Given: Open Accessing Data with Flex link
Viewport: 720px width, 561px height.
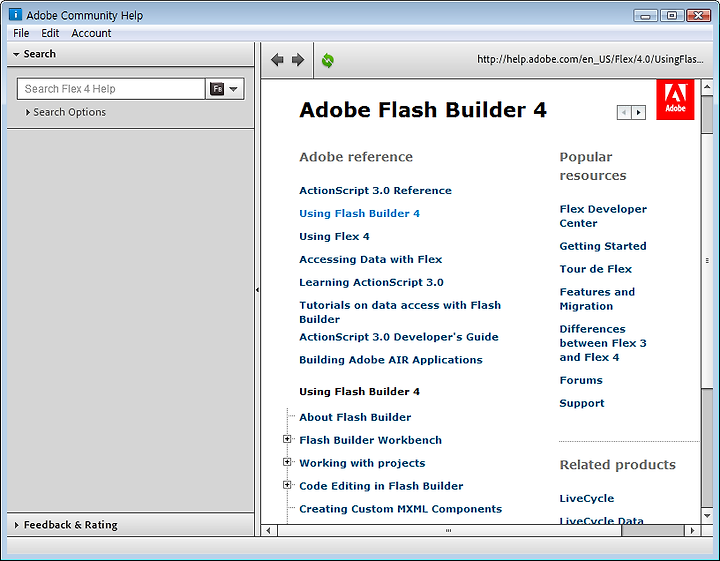Looking at the screenshot, I should point(370,259).
